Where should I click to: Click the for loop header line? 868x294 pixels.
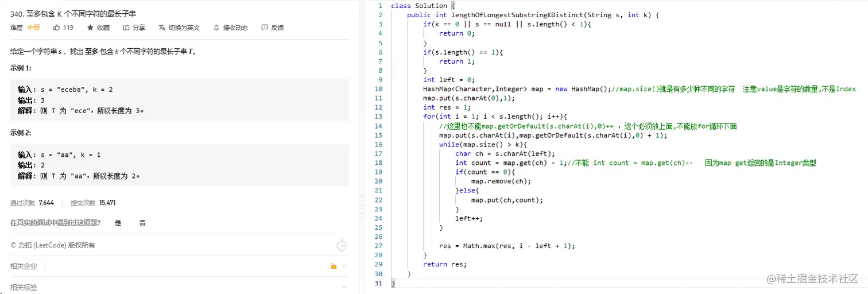point(495,117)
